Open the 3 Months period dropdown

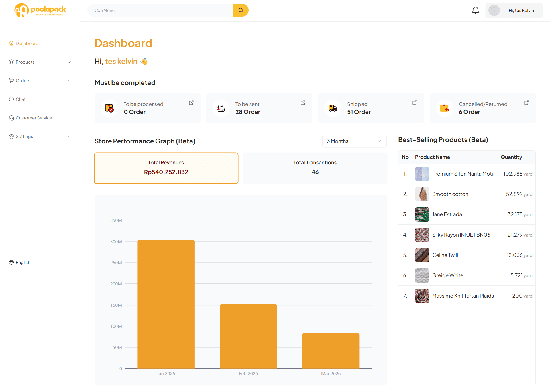tap(354, 141)
